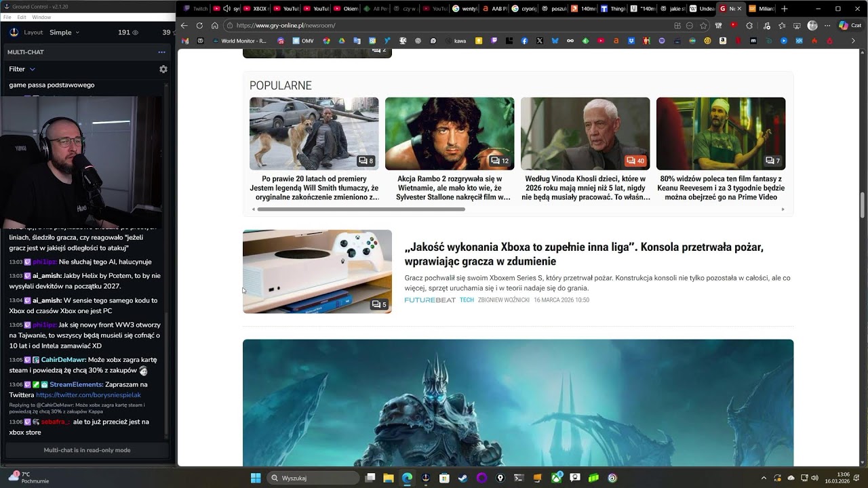This screenshot has height=488, width=868.
Task: Open the Rambo 2 article thumbnail
Action: pyautogui.click(x=450, y=134)
